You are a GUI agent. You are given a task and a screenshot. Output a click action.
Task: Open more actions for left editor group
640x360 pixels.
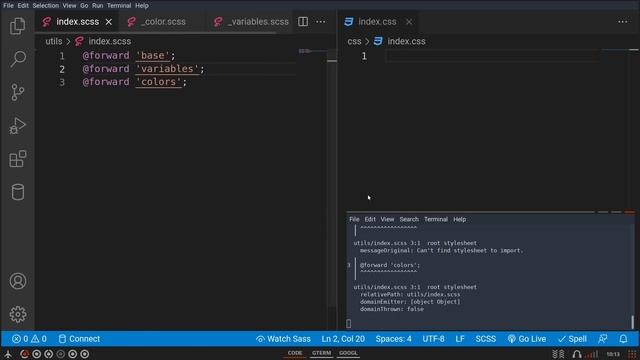[x=321, y=22]
